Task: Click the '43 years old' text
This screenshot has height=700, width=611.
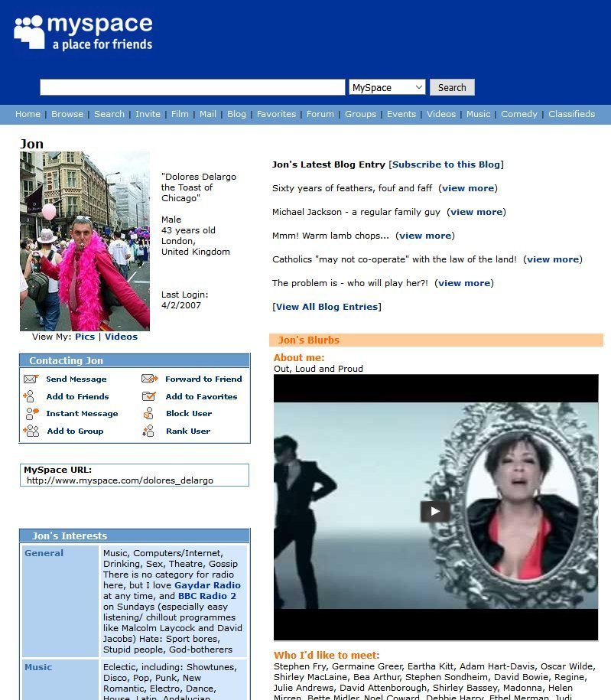Action: point(188,230)
